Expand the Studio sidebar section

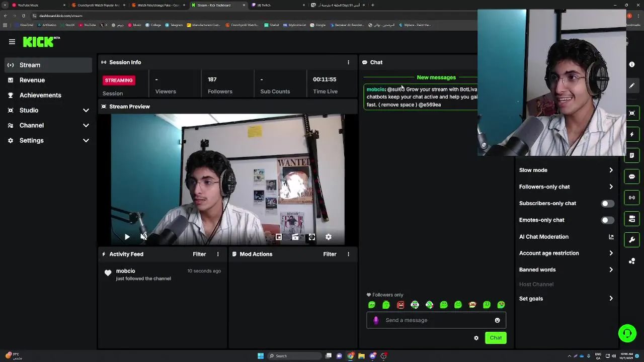point(48,110)
